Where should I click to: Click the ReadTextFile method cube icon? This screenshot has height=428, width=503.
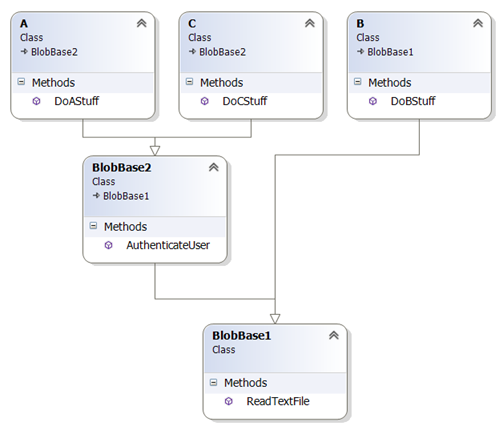(229, 401)
